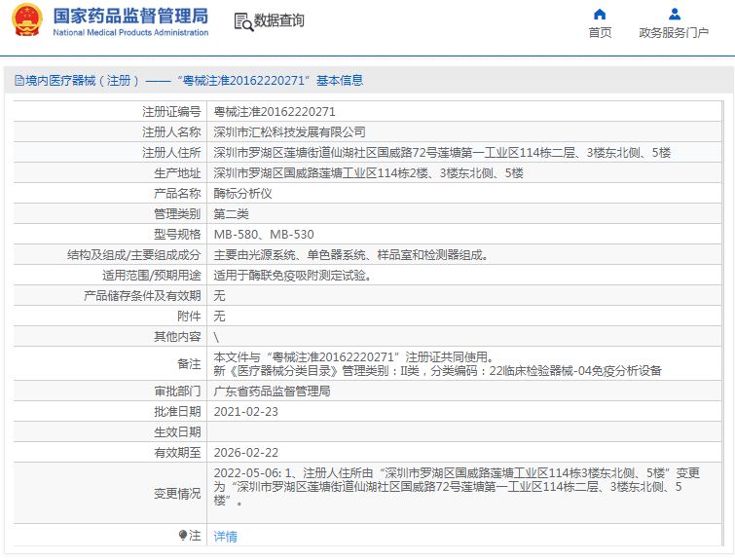
Task: Select expiry date 2026-02-22
Action: (245, 453)
